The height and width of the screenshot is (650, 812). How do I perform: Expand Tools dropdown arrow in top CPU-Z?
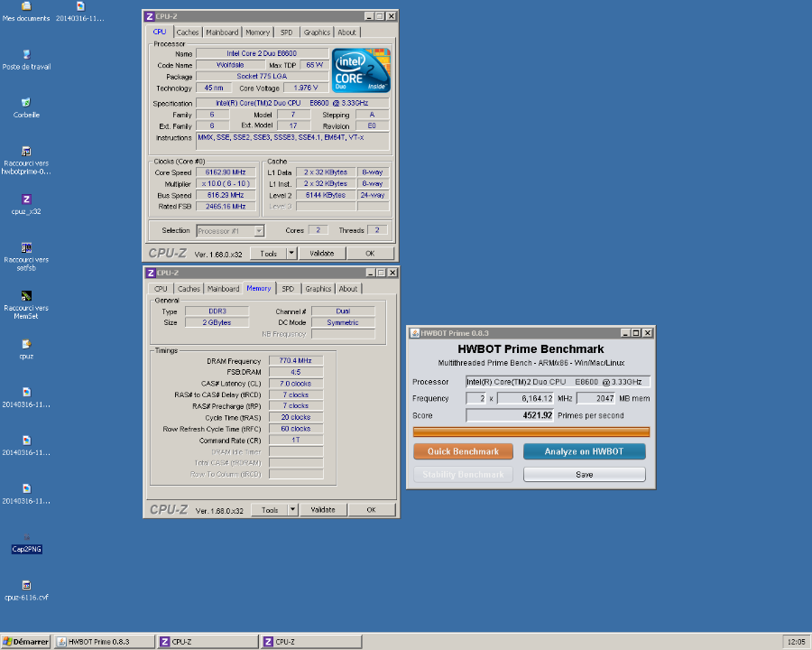point(291,254)
